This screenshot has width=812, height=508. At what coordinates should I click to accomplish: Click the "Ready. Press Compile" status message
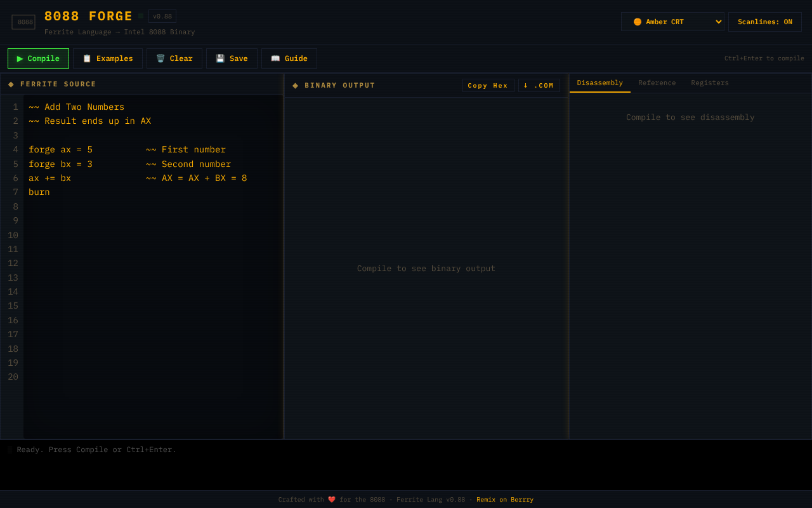click(96, 450)
